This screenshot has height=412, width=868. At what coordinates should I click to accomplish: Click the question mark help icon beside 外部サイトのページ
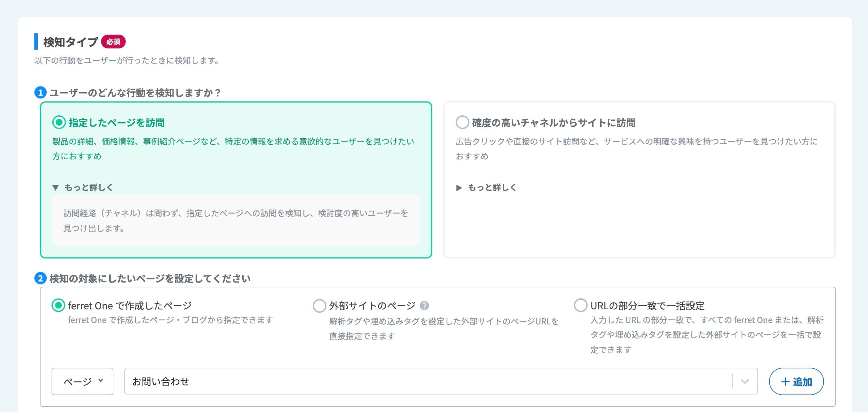point(424,306)
